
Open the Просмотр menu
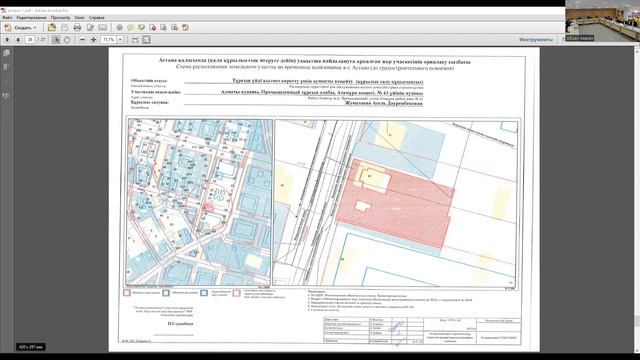[x=60, y=18]
